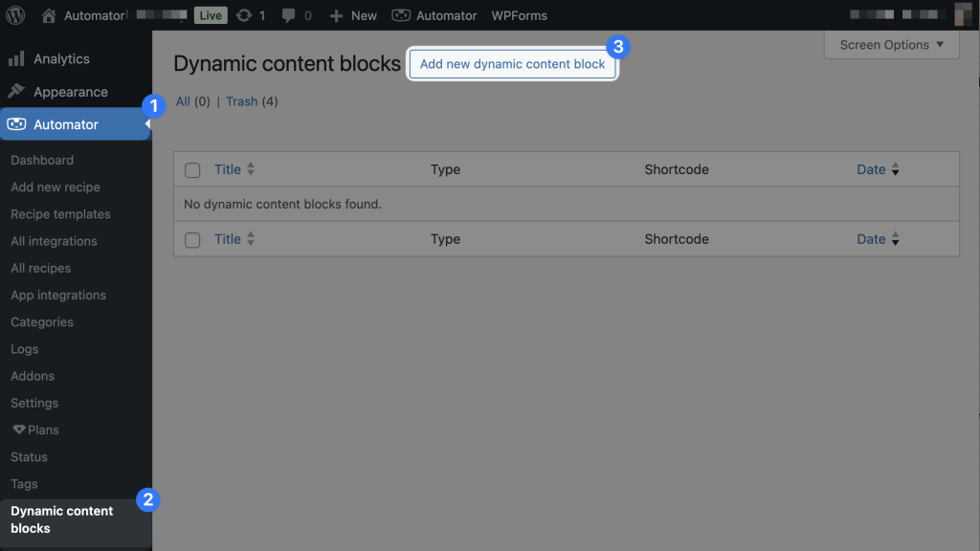Image resolution: width=980 pixels, height=551 pixels.
Task: Click the green Live badge
Action: click(209, 14)
